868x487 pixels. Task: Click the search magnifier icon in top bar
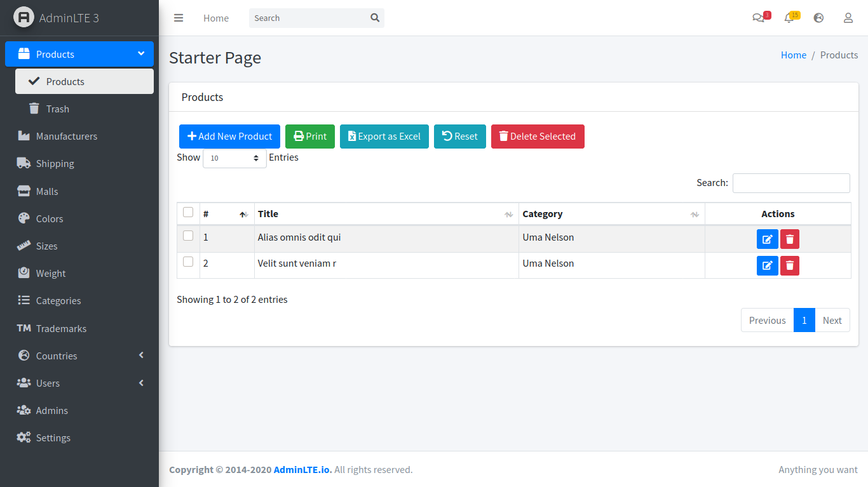coord(375,18)
